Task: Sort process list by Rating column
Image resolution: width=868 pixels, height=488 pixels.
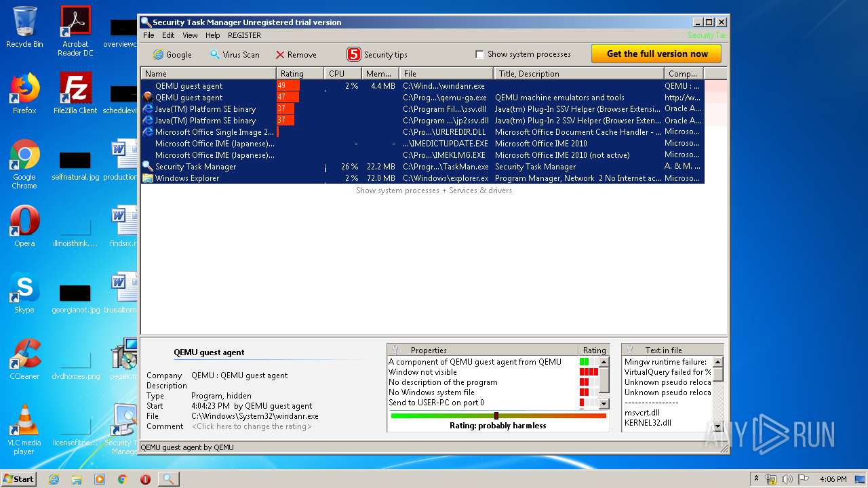Action: tap(300, 73)
